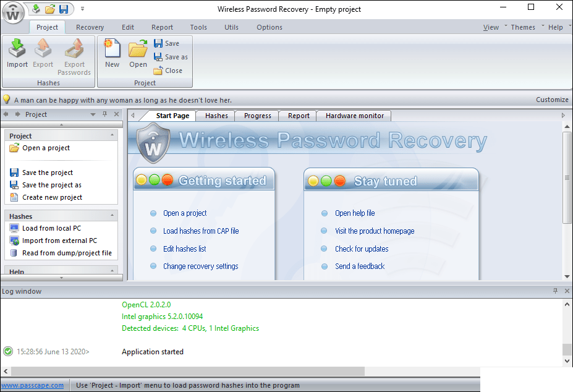This screenshot has width=573, height=392.
Task: Click the Export hashes ribbon icon
Action: point(43,54)
